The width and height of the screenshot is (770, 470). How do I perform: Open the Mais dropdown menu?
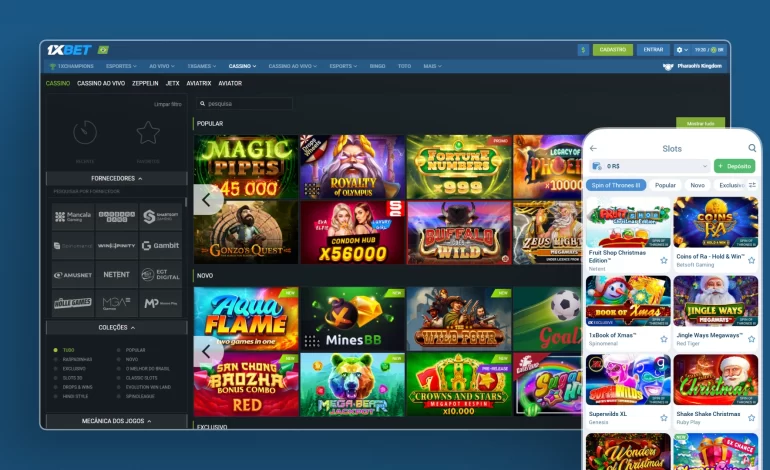[x=432, y=66]
